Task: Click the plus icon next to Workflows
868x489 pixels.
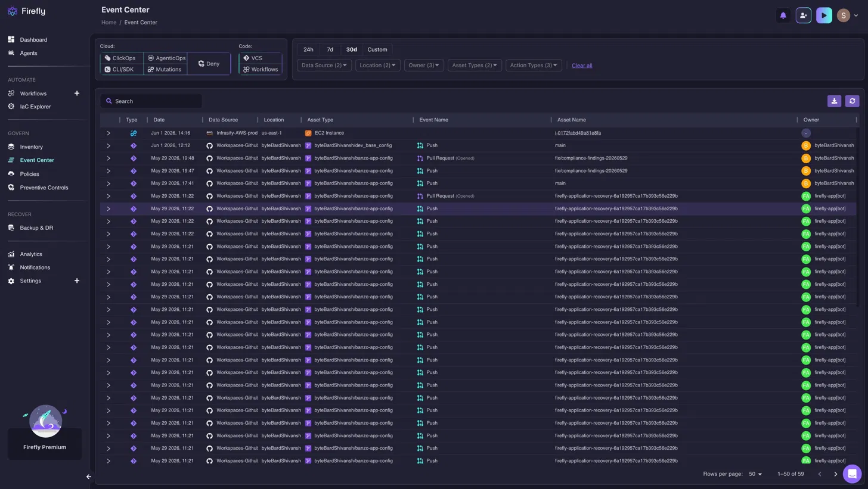Action: tap(77, 94)
